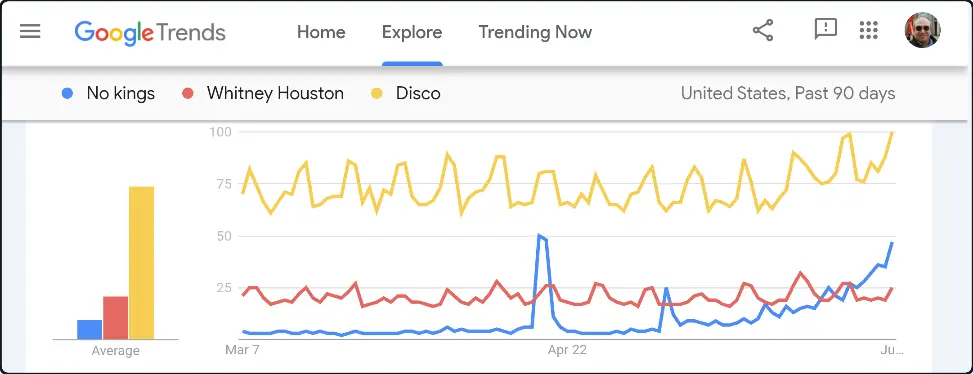Click the Google Trends logo

(x=150, y=32)
